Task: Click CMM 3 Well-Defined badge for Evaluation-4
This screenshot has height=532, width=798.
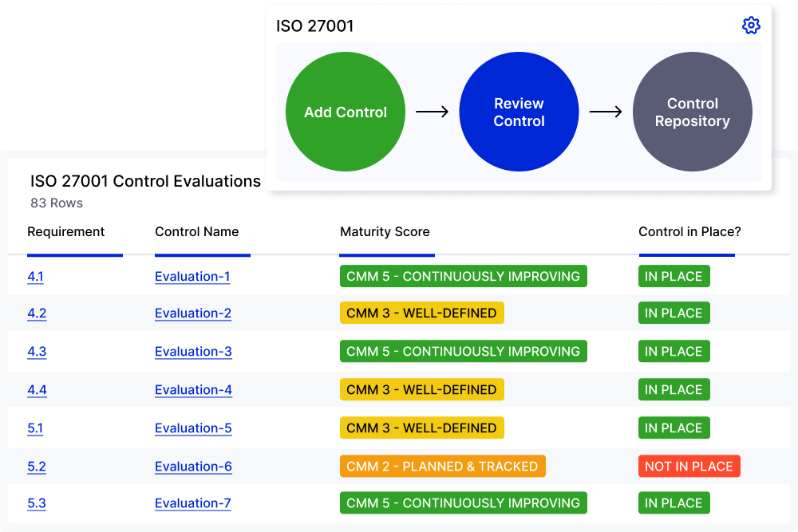Action: pyautogui.click(x=422, y=389)
